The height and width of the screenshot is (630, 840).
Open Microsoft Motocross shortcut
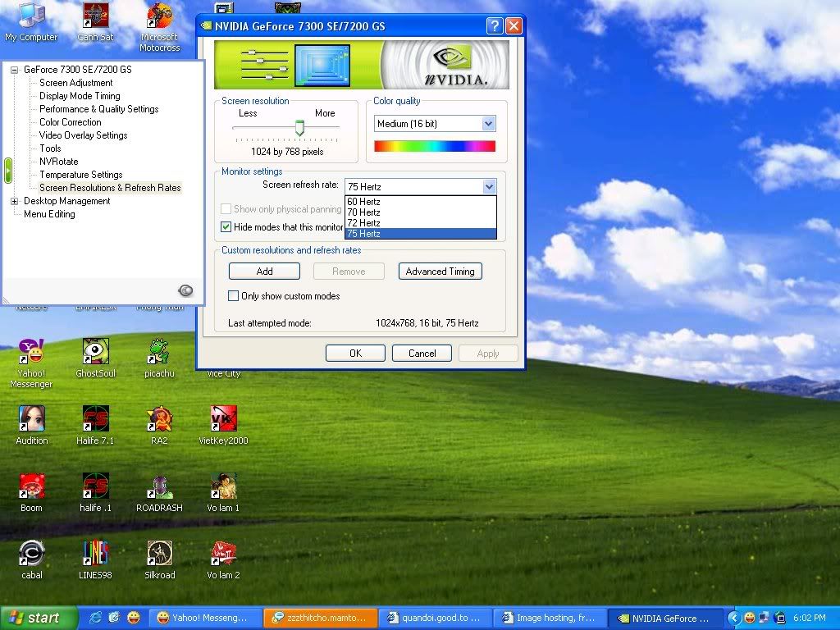pyautogui.click(x=160, y=27)
